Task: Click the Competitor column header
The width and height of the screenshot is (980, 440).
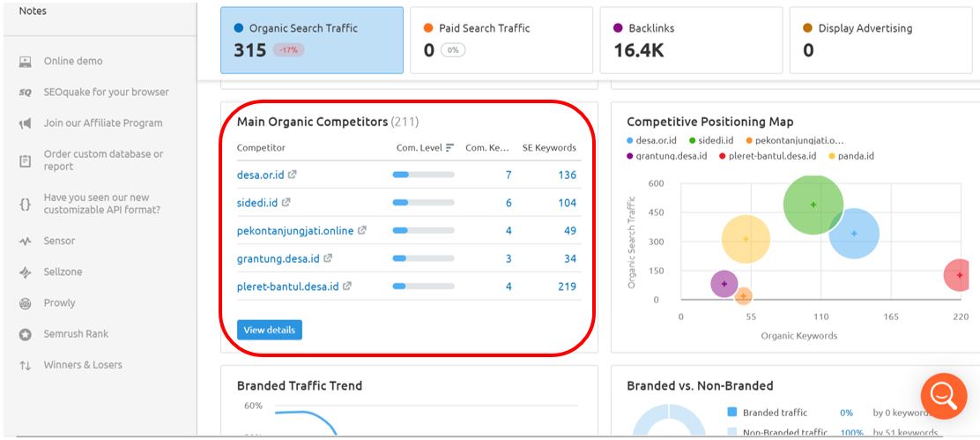Action: click(261, 148)
